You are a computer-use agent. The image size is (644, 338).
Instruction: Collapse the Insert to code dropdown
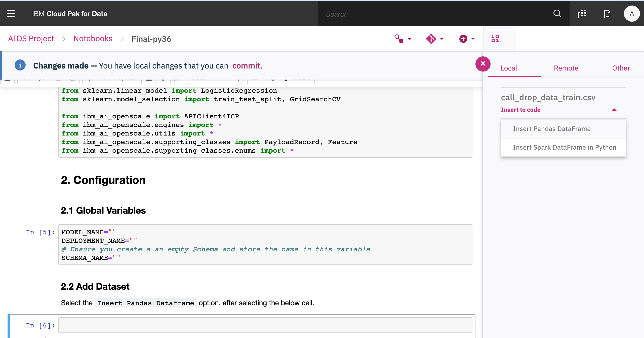pyautogui.click(x=614, y=110)
